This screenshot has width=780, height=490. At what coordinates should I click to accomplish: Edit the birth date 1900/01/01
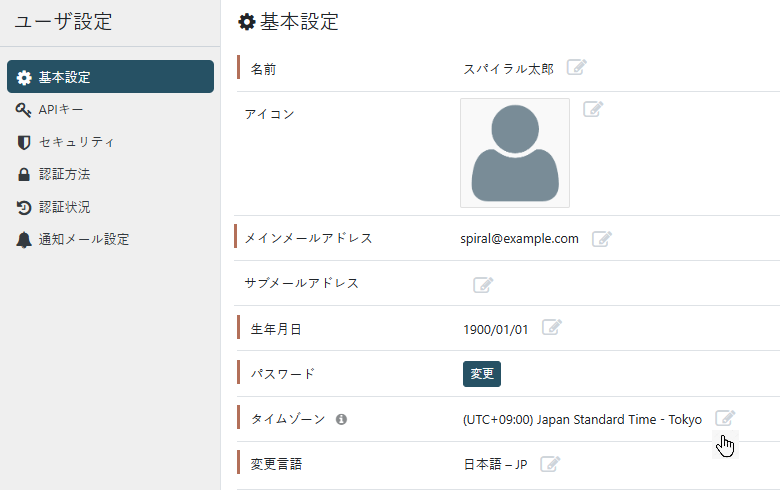tap(551, 328)
